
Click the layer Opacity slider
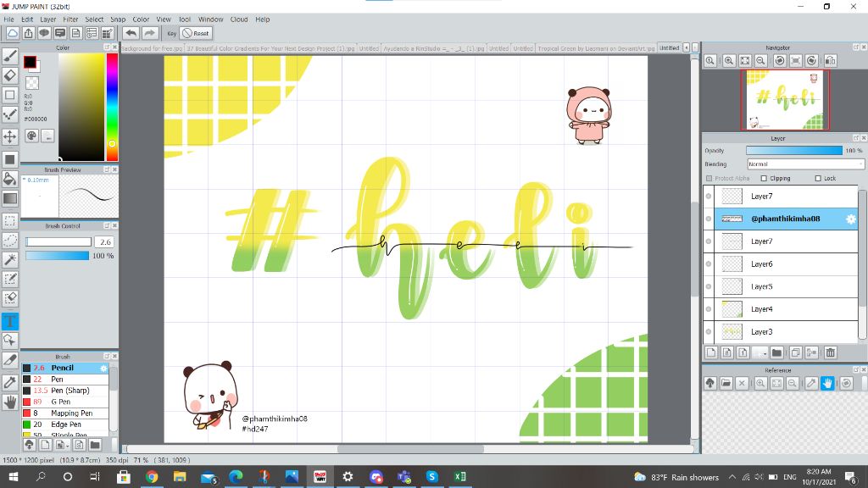[x=793, y=151]
